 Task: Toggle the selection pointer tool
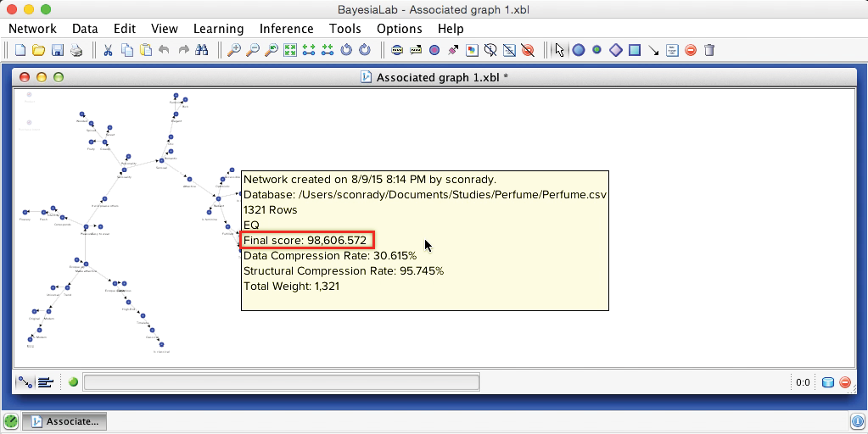(558, 50)
